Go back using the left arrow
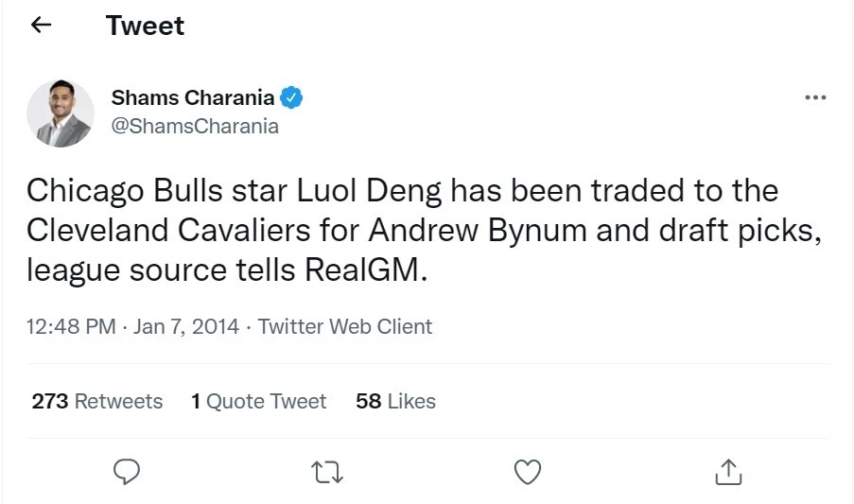Viewport: 854px width, 504px height. pyautogui.click(x=40, y=26)
